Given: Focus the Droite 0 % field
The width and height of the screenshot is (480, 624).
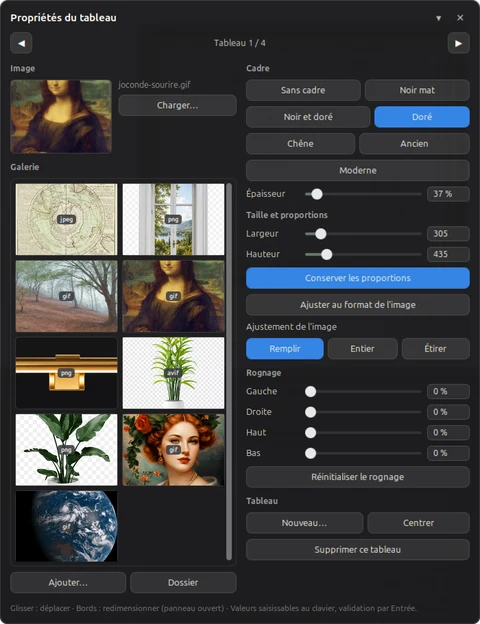Looking at the screenshot, I should [448, 412].
